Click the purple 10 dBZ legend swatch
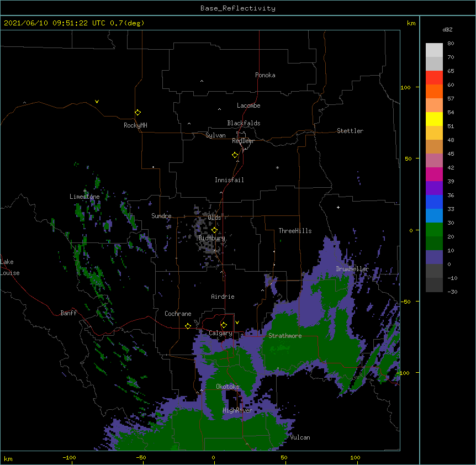The image size is (476, 465). tap(434, 257)
